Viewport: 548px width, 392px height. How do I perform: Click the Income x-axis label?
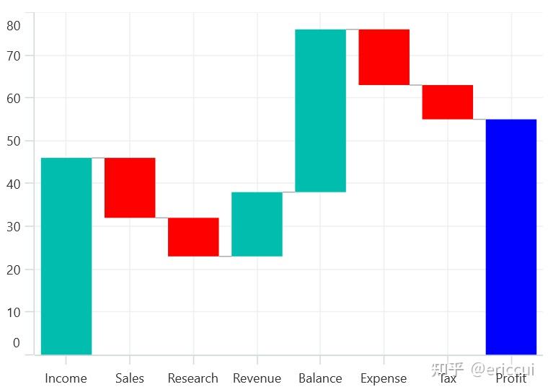point(66,378)
